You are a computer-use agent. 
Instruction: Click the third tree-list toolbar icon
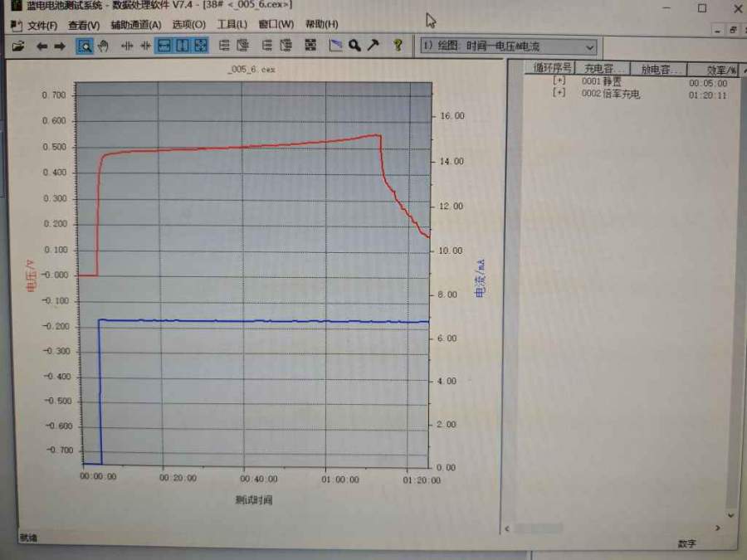coord(267,46)
